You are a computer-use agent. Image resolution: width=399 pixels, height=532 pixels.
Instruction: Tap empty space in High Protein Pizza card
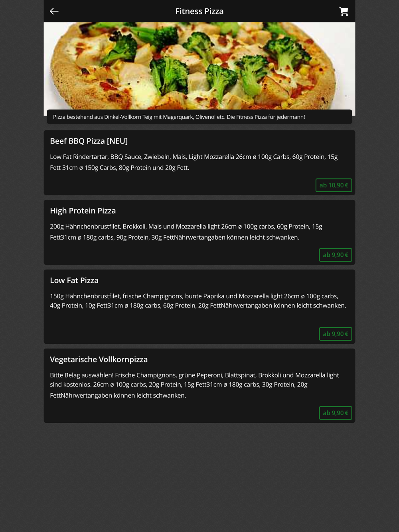tap(180, 254)
